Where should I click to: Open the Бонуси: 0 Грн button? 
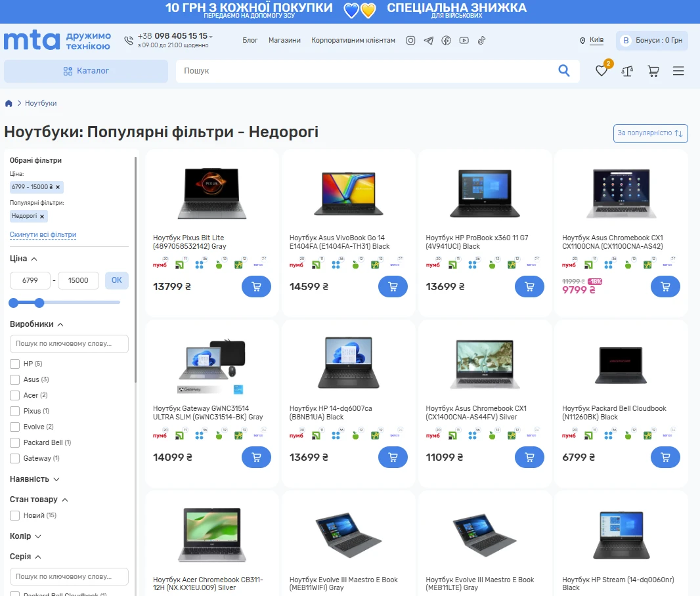pos(652,40)
